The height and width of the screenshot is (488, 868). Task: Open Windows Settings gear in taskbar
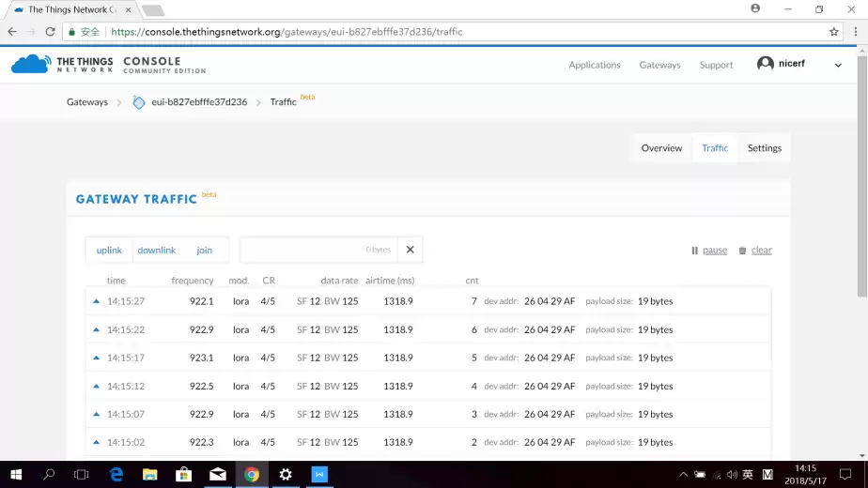286,475
